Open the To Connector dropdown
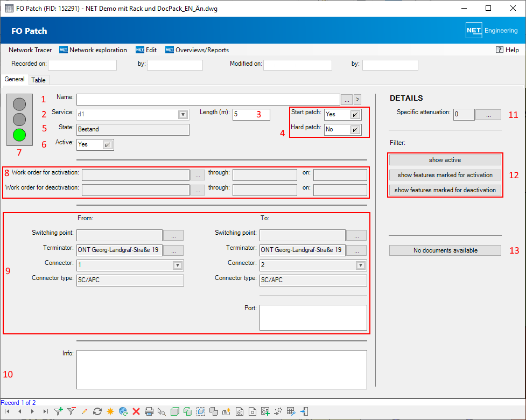Image resolution: width=526 pixels, height=420 pixels. pyautogui.click(x=361, y=265)
